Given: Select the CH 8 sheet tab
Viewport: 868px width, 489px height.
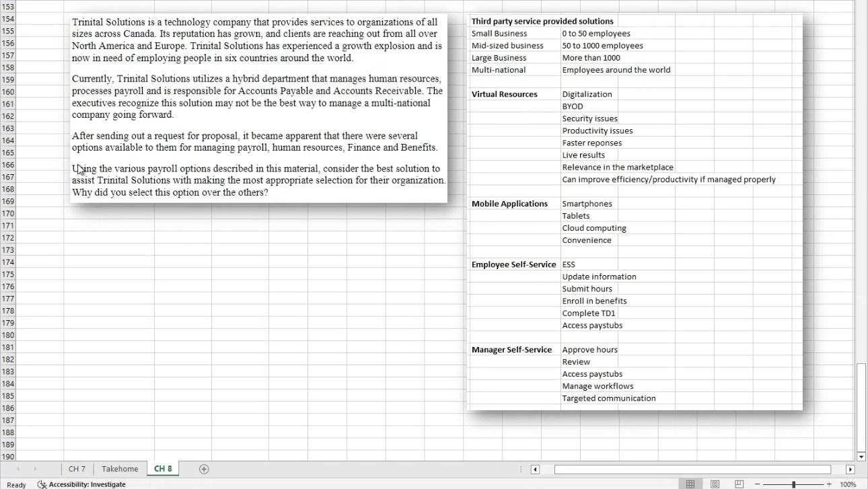Looking at the screenshot, I should [x=163, y=469].
